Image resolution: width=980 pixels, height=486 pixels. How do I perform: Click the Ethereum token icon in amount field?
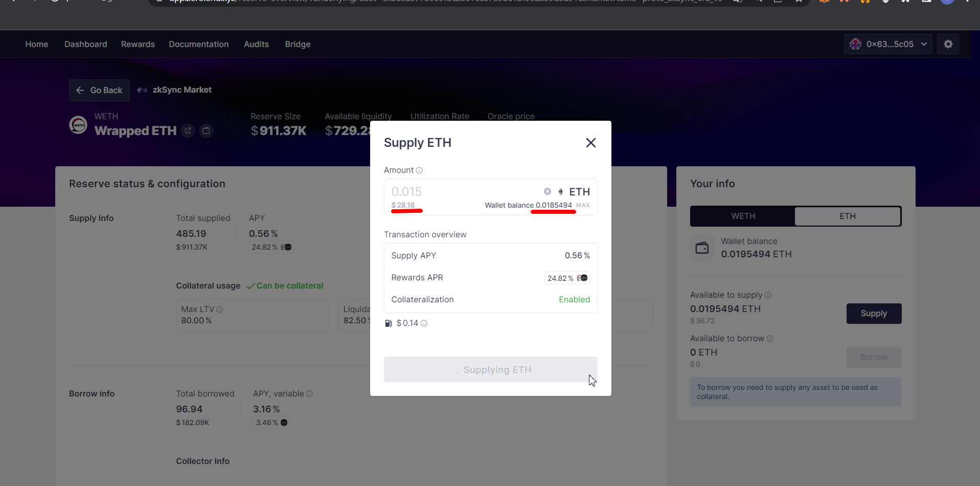560,192
